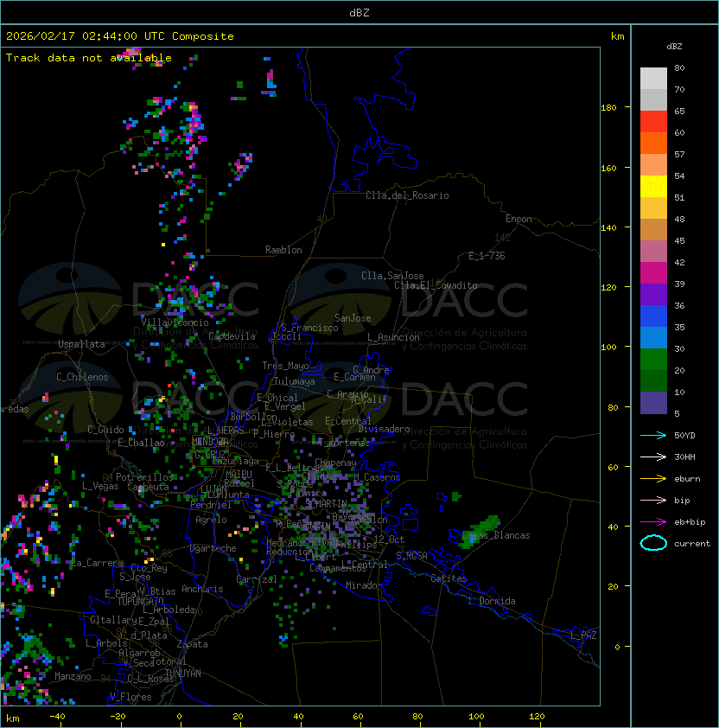Click the '180' tick on vertical axis
The image size is (719, 728).
[608, 108]
